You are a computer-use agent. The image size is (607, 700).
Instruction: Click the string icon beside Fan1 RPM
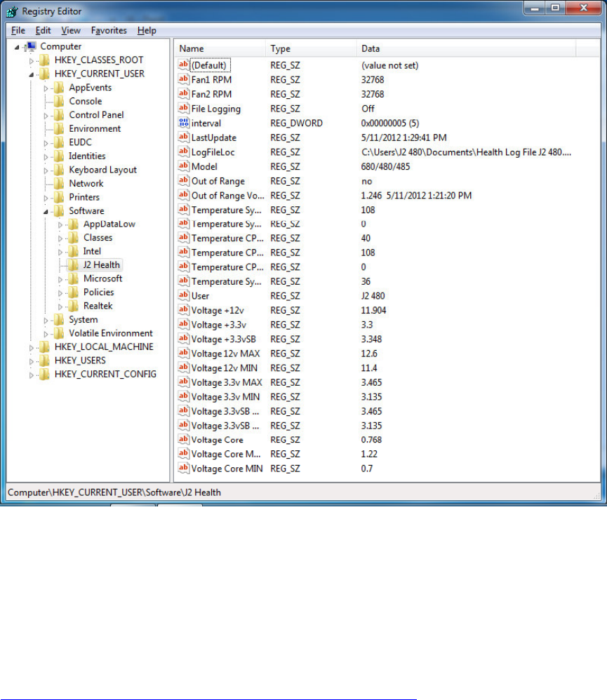click(x=183, y=79)
